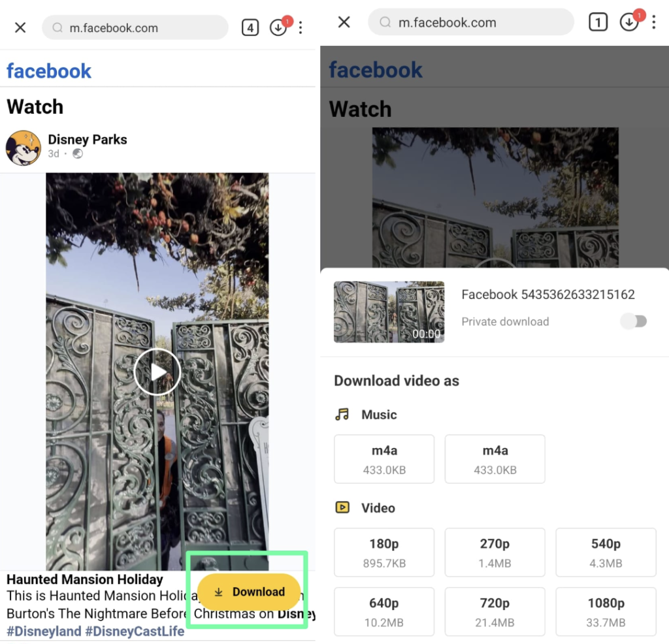Open the Disney Parks page name link
The width and height of the screenshot is (669, 644).
point(88,140)
